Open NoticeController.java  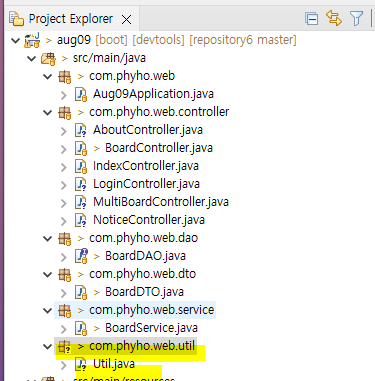[149, 220]
